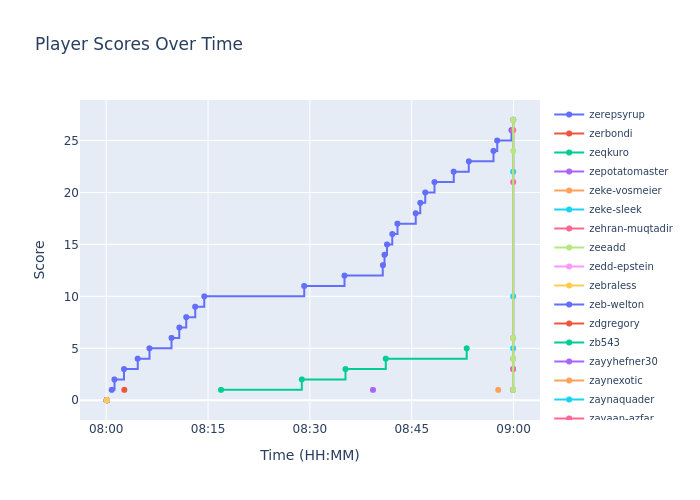Image resolution: width=700 pixels, height=500 pixels.
Task: Click the chart title Player Scores Over Time
Action: (x=139, y=45)
